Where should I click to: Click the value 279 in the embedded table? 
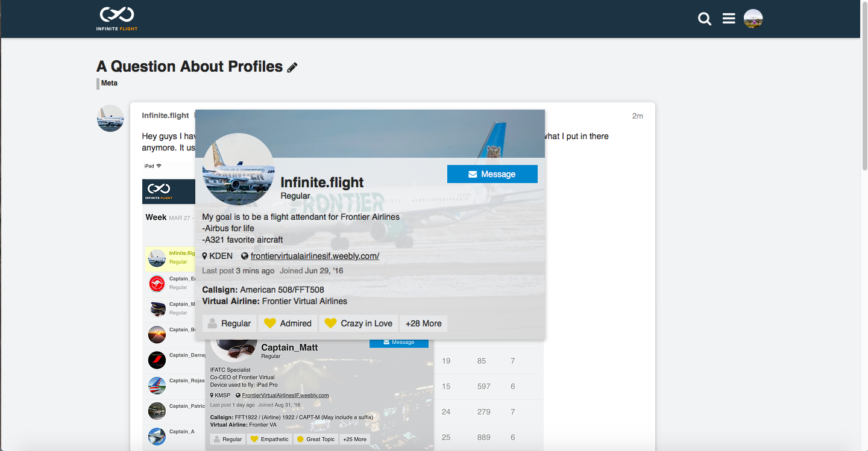pos(484,412)
